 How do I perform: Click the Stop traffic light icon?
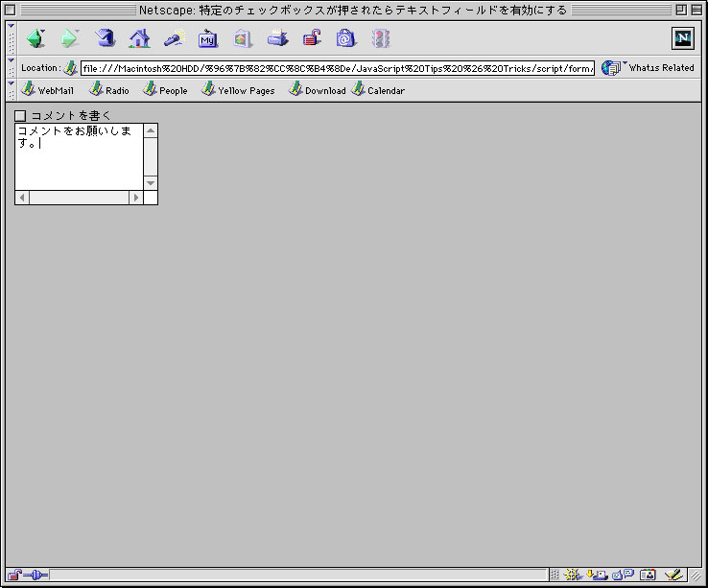point(380,38)
